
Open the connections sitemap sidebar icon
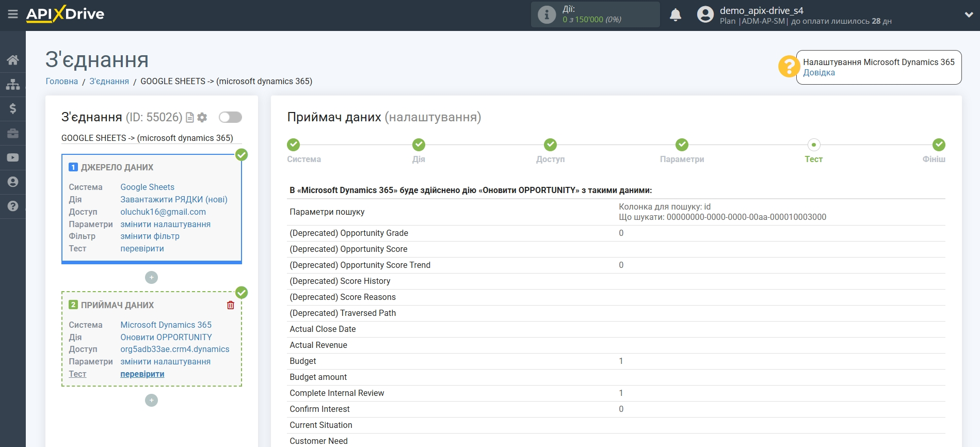click(x=13, y=84)
